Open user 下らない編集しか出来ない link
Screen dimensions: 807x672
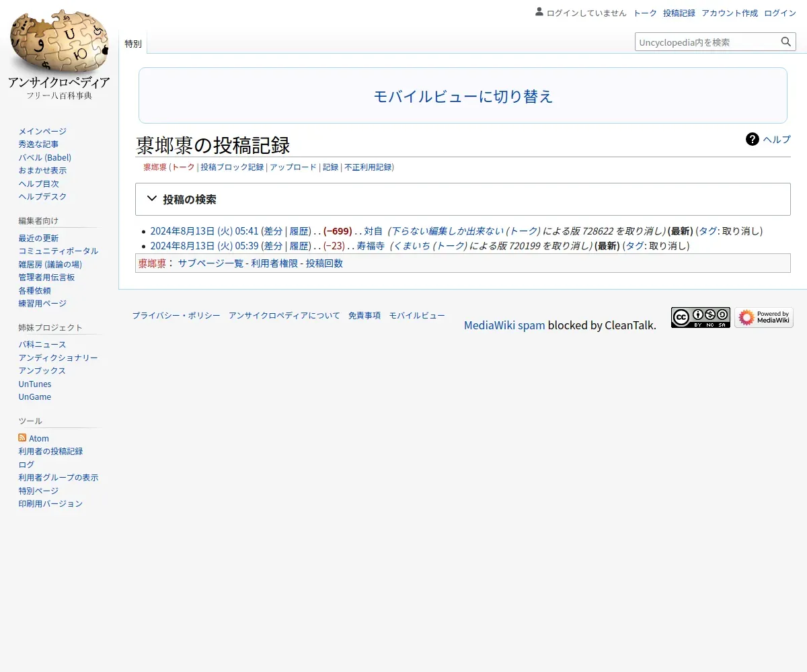pos(447,230)
